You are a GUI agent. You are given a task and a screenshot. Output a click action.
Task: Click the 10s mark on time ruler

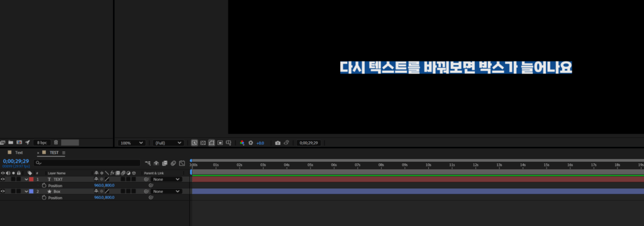(x=428, y=165)
